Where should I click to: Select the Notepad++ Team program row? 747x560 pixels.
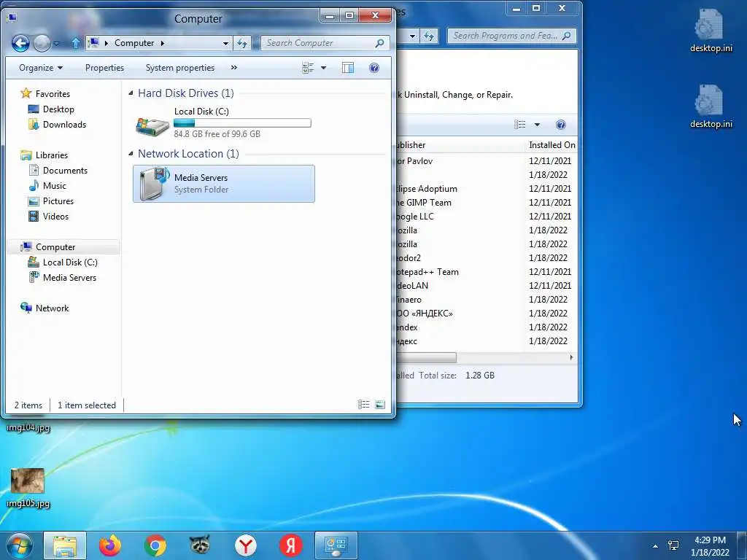tap(486, 271)
